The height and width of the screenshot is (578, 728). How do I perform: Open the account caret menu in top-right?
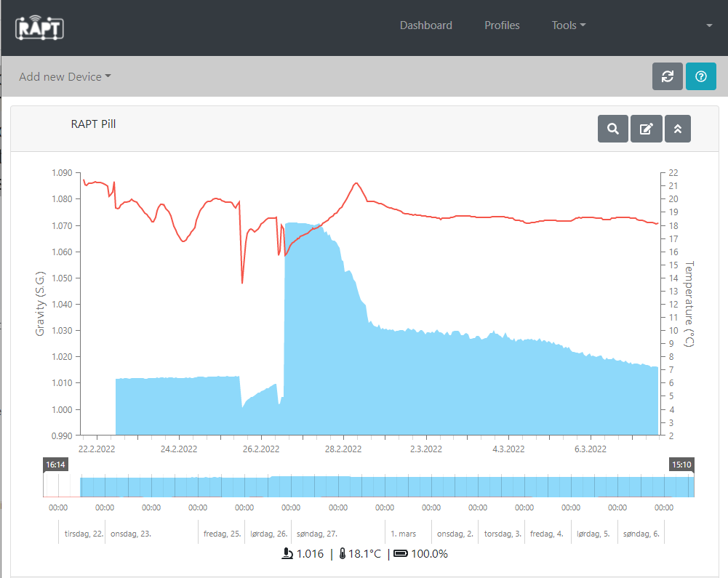[x=709, y=25]
